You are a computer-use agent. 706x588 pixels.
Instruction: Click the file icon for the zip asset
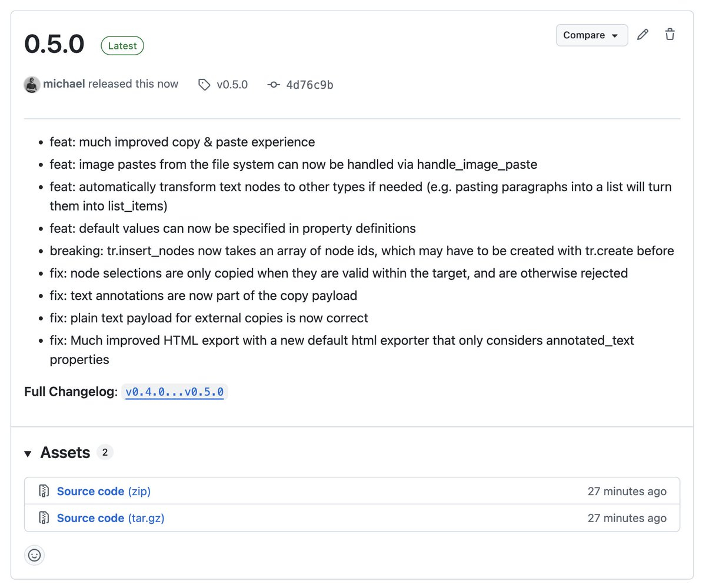point(44,491)
